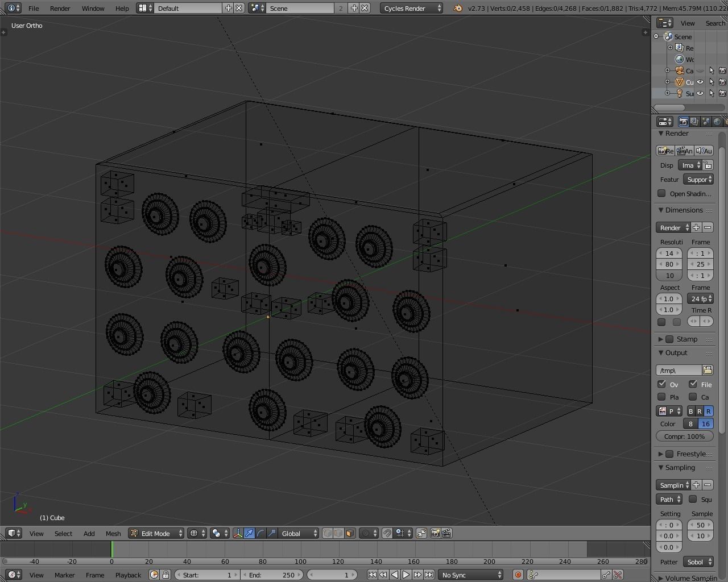Toggle Sun visibility eye in outliner
This screenshot has width=728, height=582.
pos(701,93)
